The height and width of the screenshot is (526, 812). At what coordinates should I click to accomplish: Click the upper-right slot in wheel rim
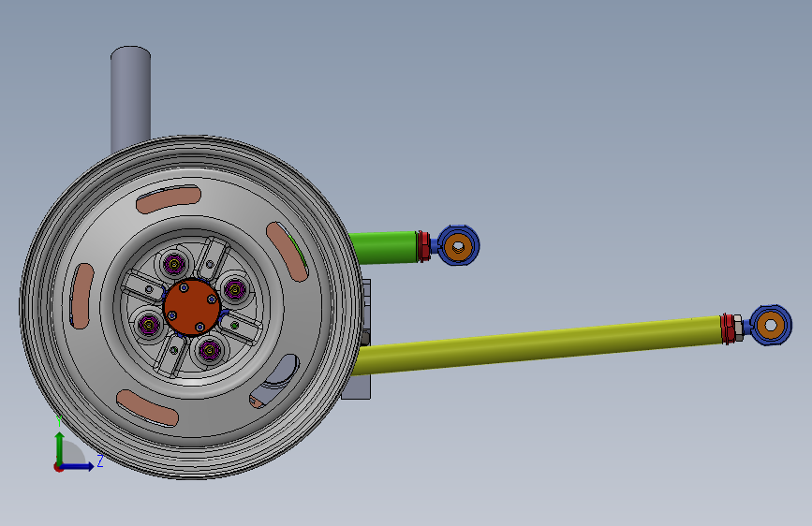(287, 252)
